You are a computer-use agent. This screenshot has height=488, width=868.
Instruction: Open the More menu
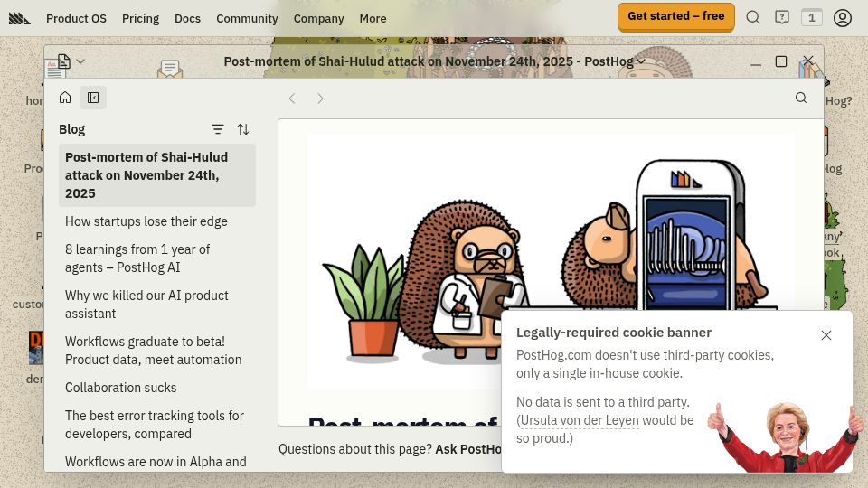click(x=373, y=18)
